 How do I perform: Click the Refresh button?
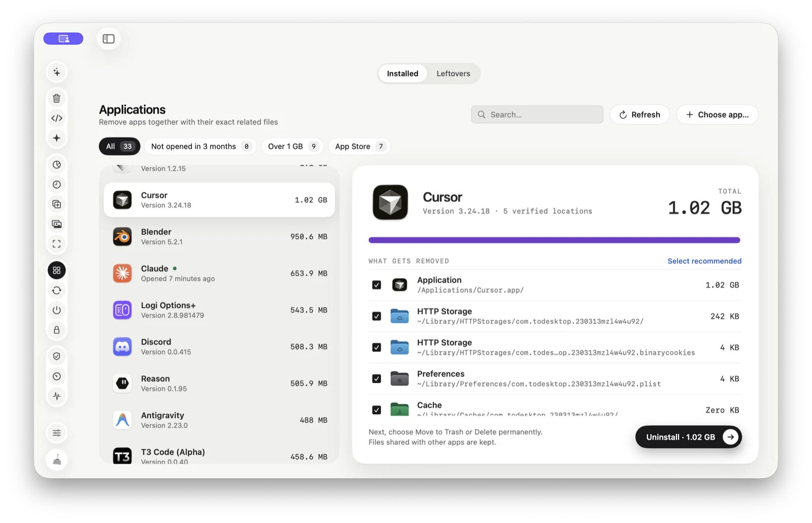point(639,115)
